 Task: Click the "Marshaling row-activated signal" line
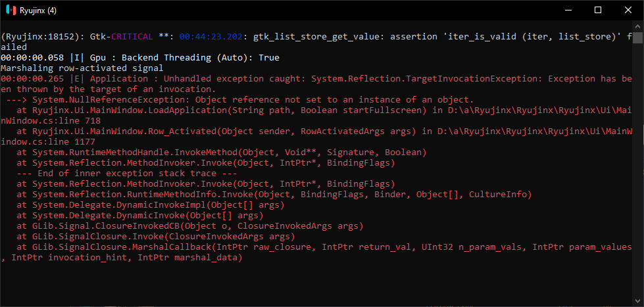tap(82, 68)
